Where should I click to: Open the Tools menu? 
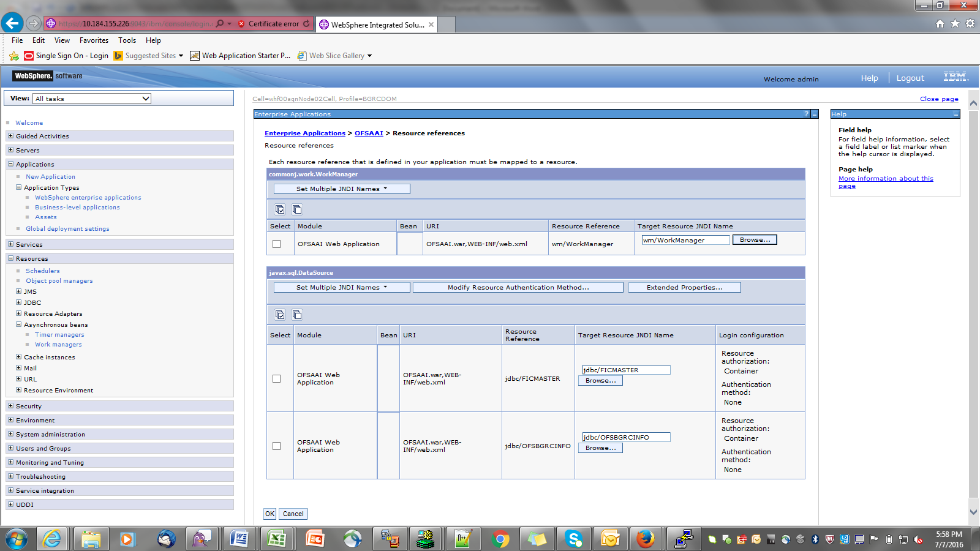click(x=127, y=40)
